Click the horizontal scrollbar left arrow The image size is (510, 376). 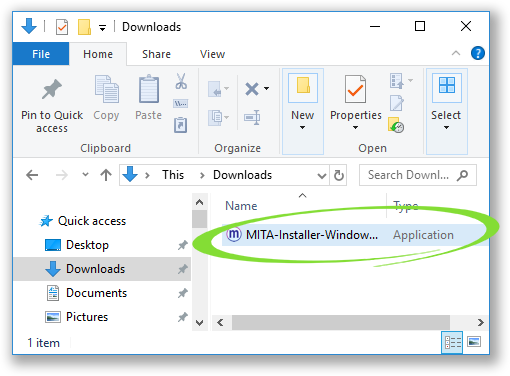coord(220,322)
